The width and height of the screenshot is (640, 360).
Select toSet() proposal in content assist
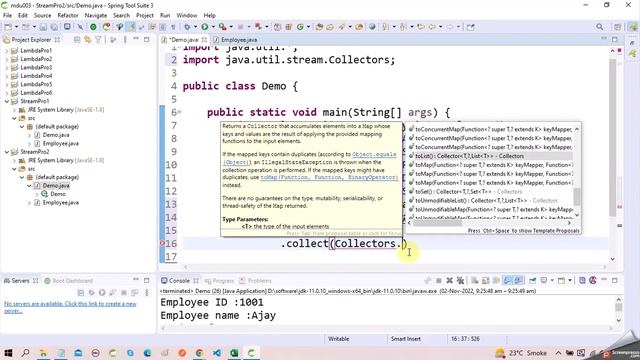pyautogui.click(x=490, y=191)
